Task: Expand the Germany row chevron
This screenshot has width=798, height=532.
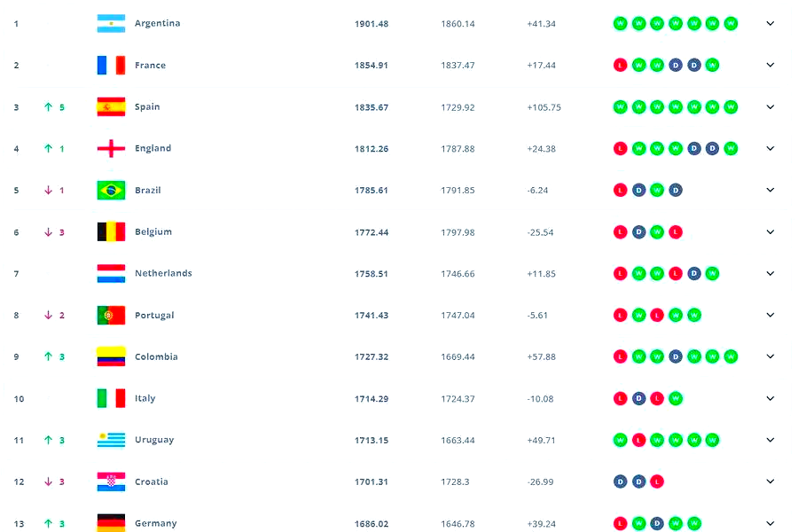Action: pyautogui.click(x=770, y=524)
